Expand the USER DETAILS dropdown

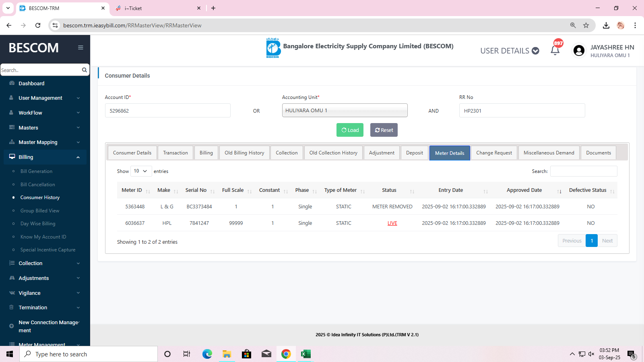tap(510, 51)
